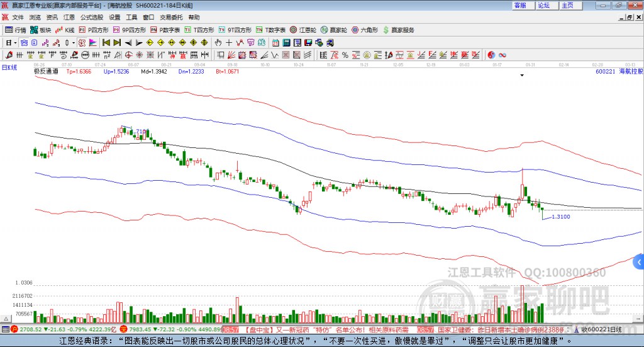The width and height of the screenshot is (644, 347).
Task: Select the crosshair cursor tool
Action: coord(229,43)
